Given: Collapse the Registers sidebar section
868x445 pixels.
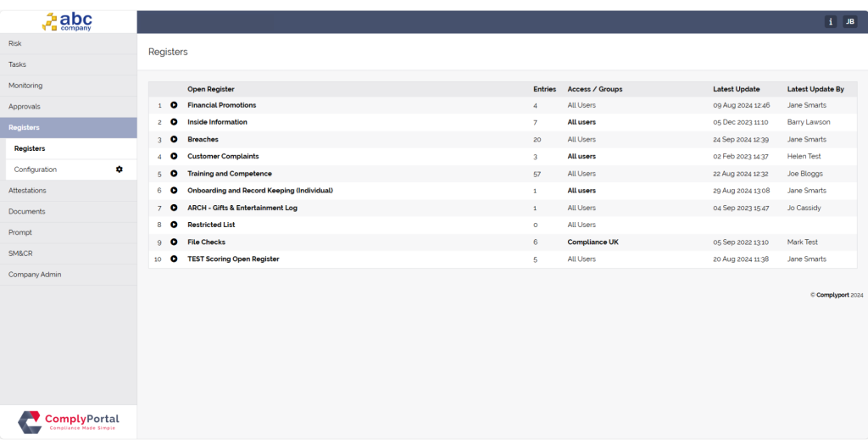Looking at the screenshot, I should [24, 128].
